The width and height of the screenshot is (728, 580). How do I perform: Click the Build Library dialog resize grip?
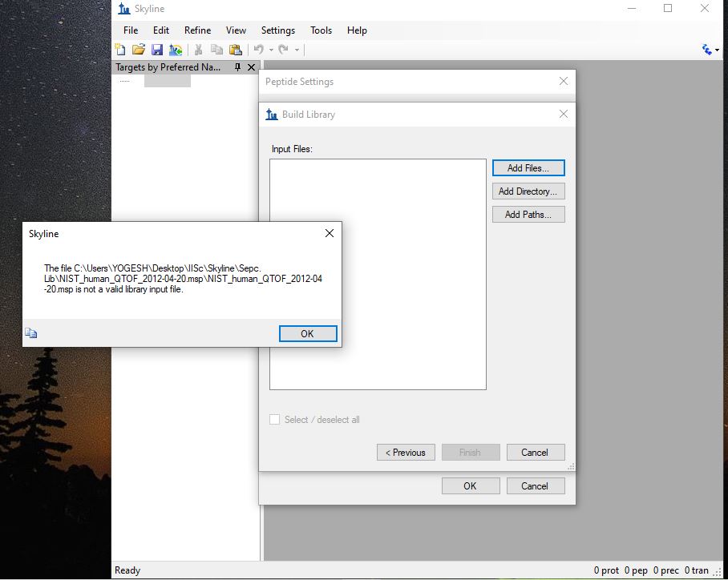coord(571,467)
